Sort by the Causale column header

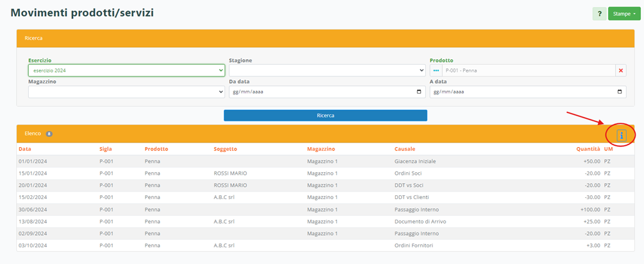405,149
